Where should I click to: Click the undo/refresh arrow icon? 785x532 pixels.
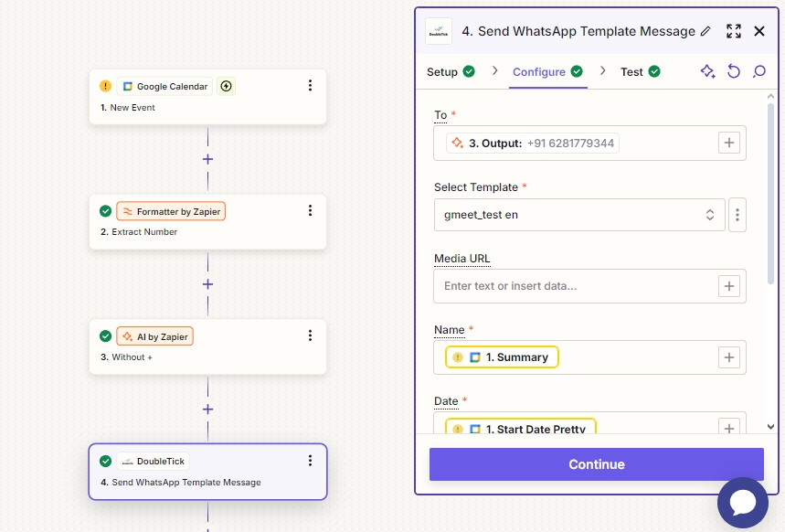733,71
